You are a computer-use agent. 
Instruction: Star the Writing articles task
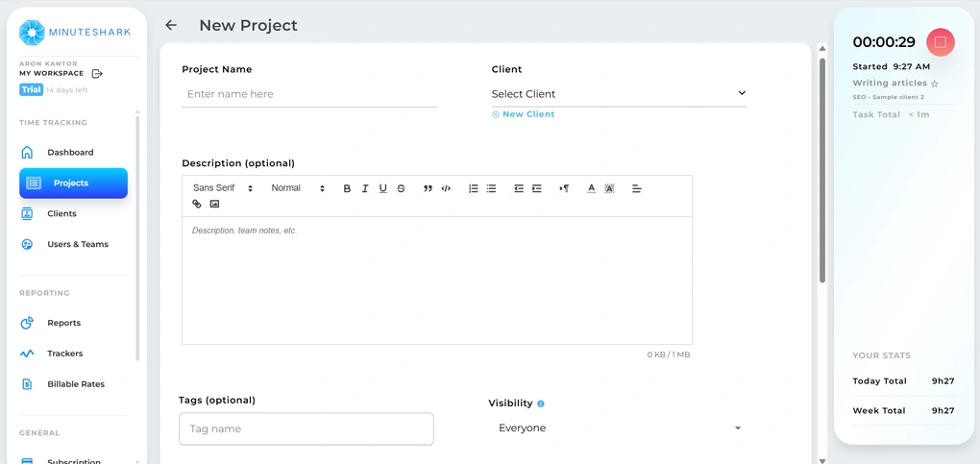tap(935, 84)
